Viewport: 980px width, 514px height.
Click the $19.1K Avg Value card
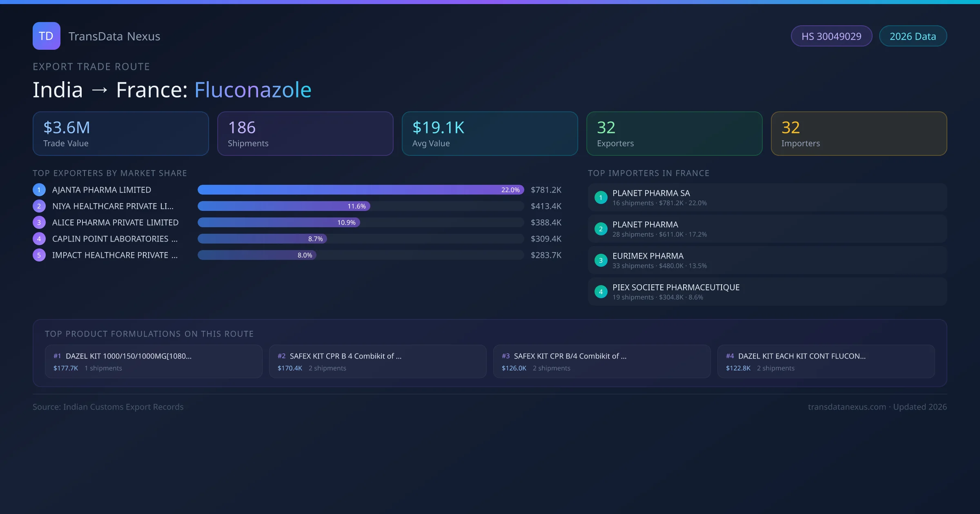pos(490,133)
